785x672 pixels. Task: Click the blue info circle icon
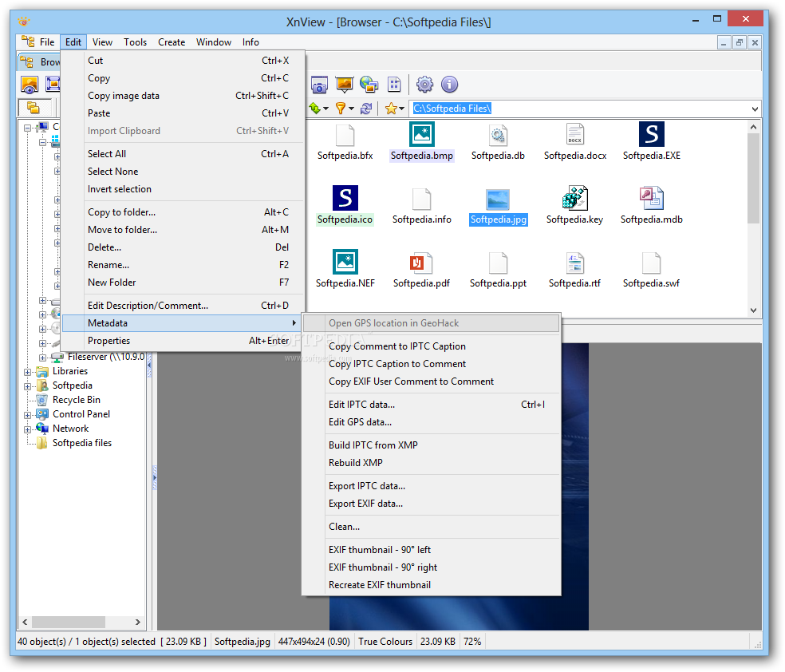pos(450,85)
